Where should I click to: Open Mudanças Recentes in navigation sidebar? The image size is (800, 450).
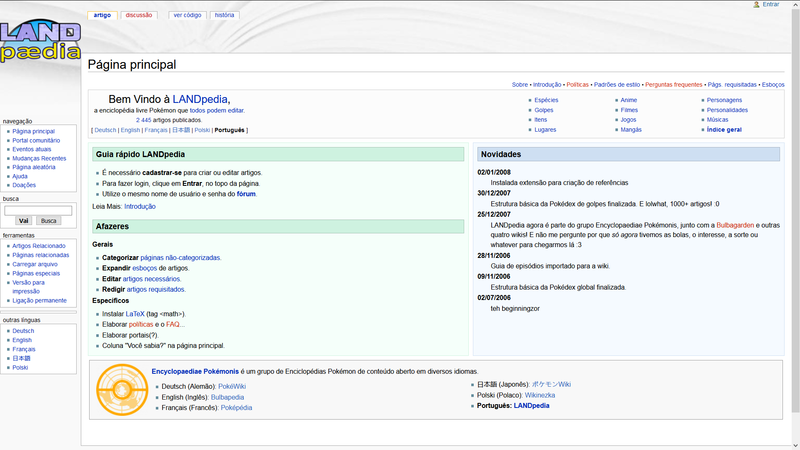pos(39,158)
